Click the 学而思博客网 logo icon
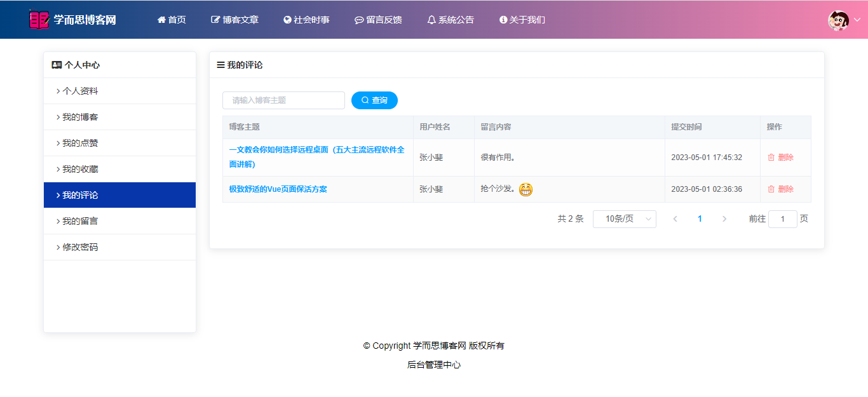 [39, 20]
